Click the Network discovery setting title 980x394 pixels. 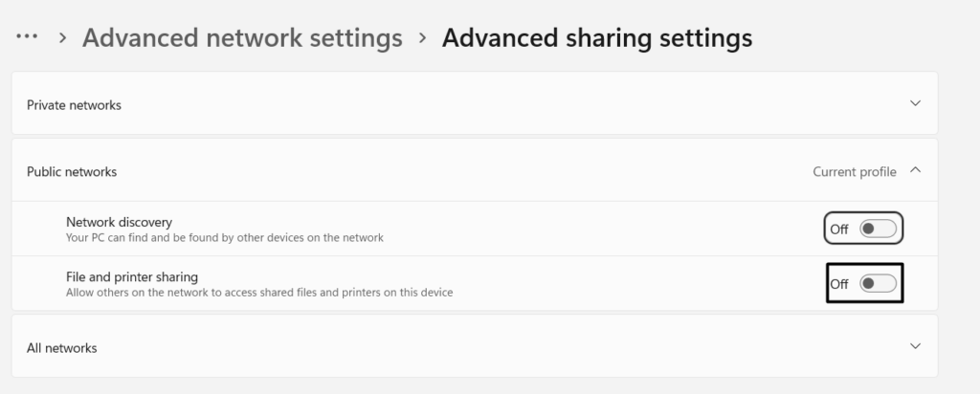pyautogui.click(x=119, y=222)
